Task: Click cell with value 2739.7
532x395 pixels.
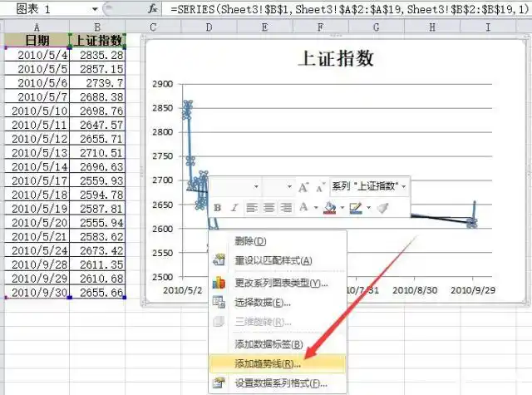Action: click(x=98, y=83)
